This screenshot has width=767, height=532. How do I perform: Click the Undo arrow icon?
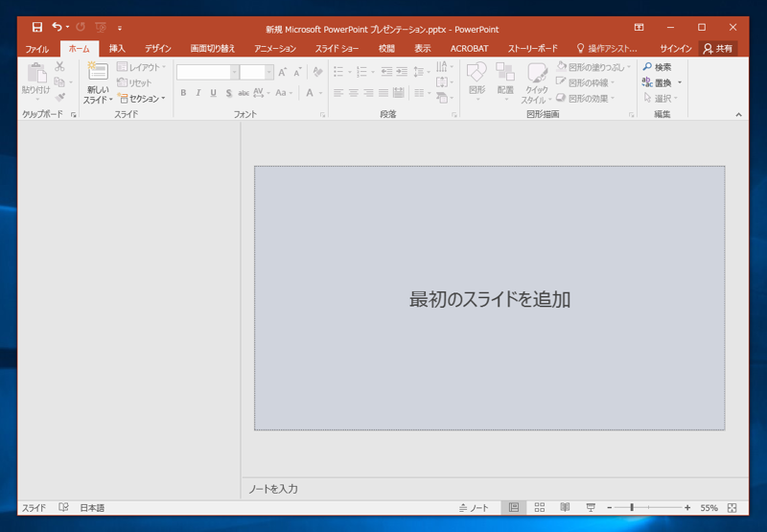tap(58, 28)
